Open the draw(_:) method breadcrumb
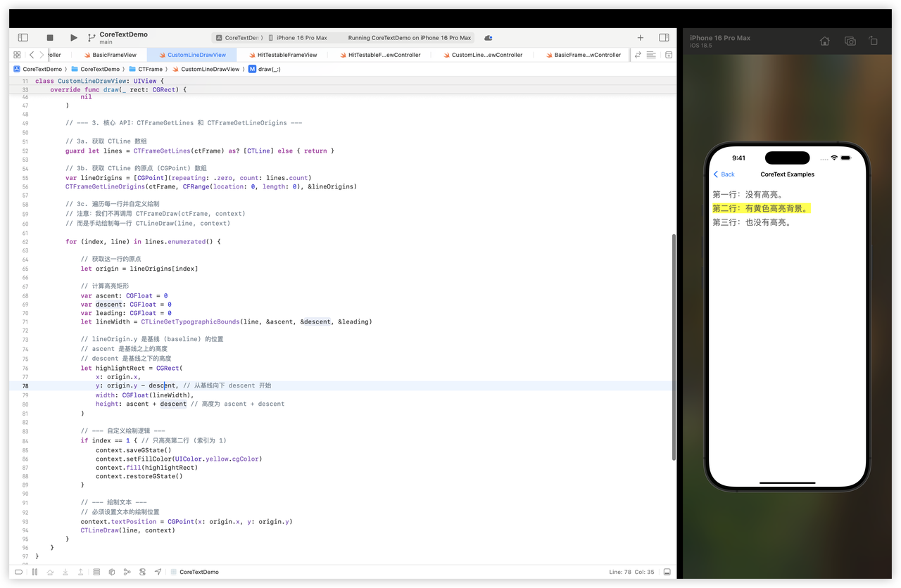 coord(265,70)
